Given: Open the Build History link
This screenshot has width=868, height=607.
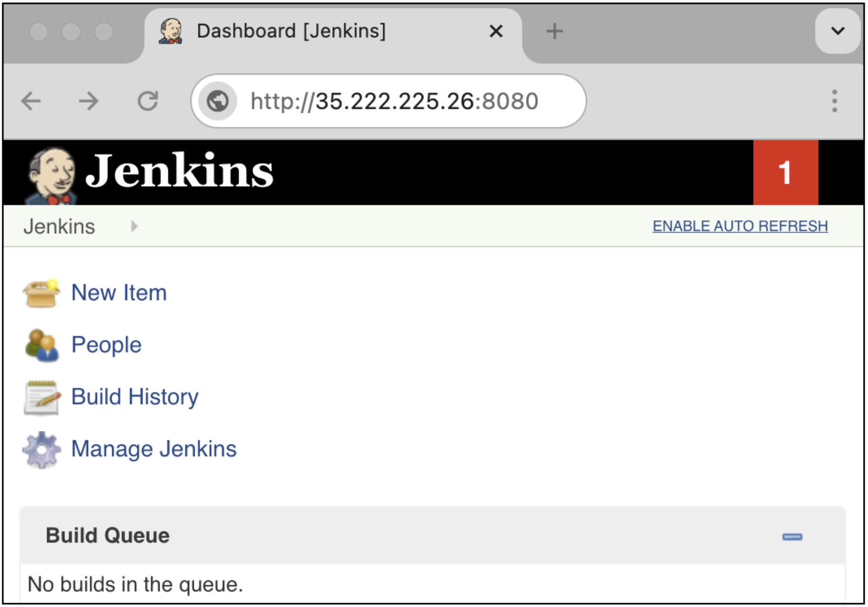Looking at the screenshot, I should click(x=135, y=397).
